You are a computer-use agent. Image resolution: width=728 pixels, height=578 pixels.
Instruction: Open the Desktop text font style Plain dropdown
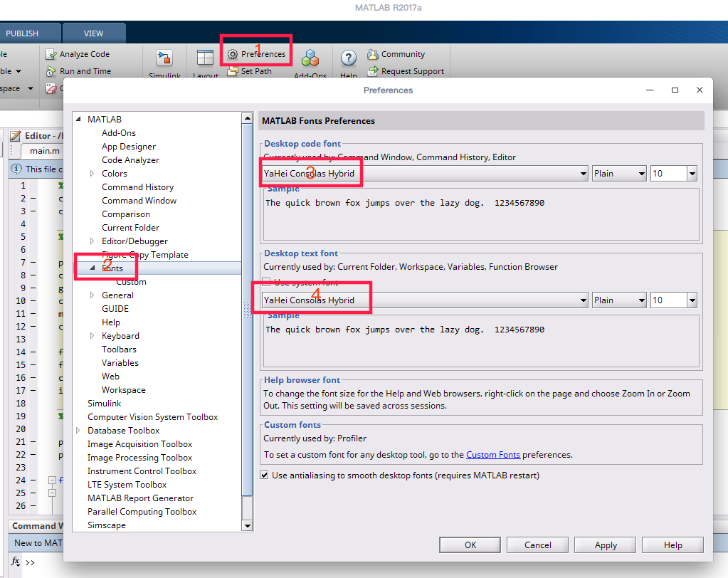click(x=619, y=300)
